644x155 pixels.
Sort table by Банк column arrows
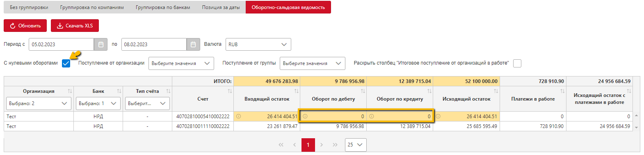click(119, 91)
